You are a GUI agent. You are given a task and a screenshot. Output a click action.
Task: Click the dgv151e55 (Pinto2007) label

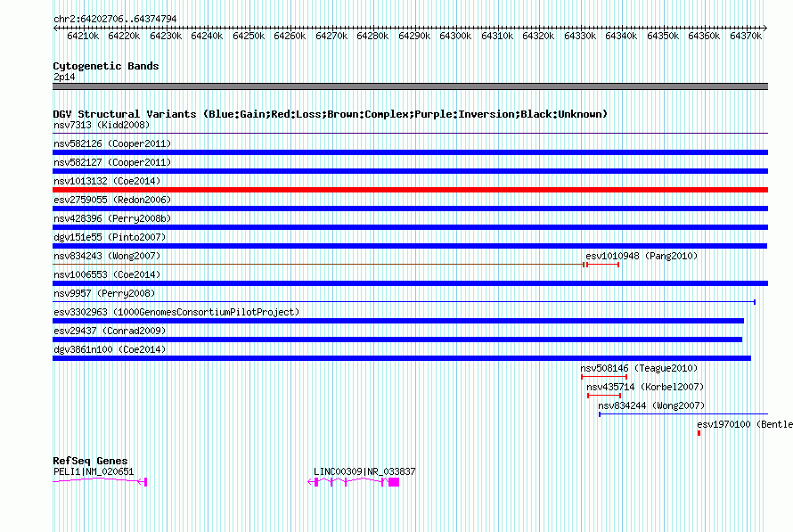tap(110, 237)
